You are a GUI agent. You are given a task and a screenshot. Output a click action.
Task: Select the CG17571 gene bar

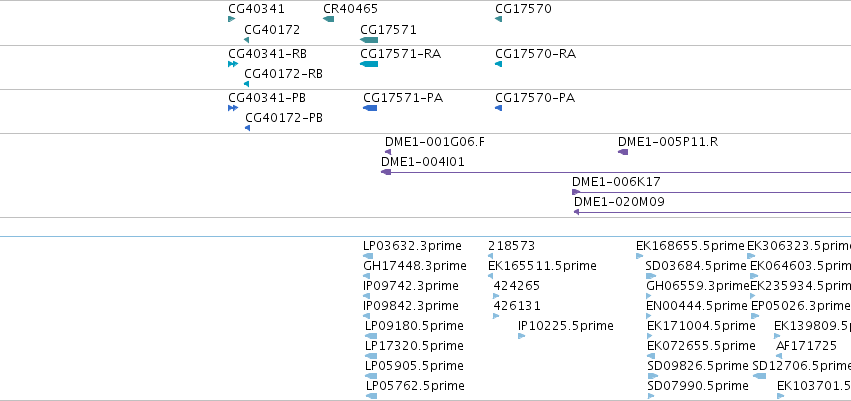(x=369, y=40)
